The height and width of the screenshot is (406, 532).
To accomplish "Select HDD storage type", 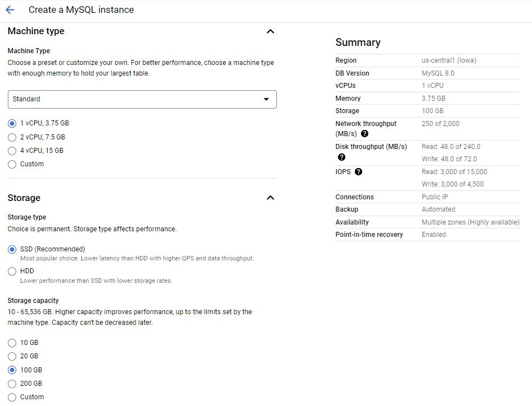I will (x=12, y=271).
